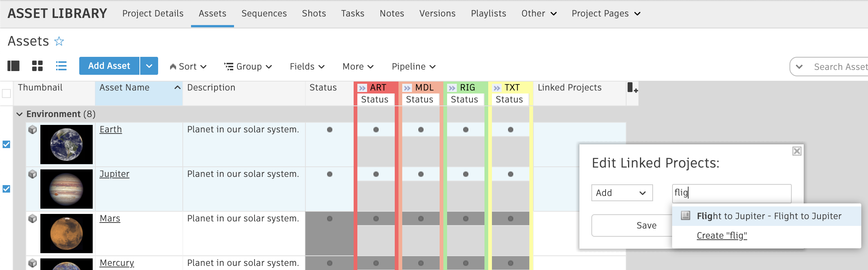Click the red ART column color bar
Image resolution: width=868 pixels, height=270 pixels.
355,187
